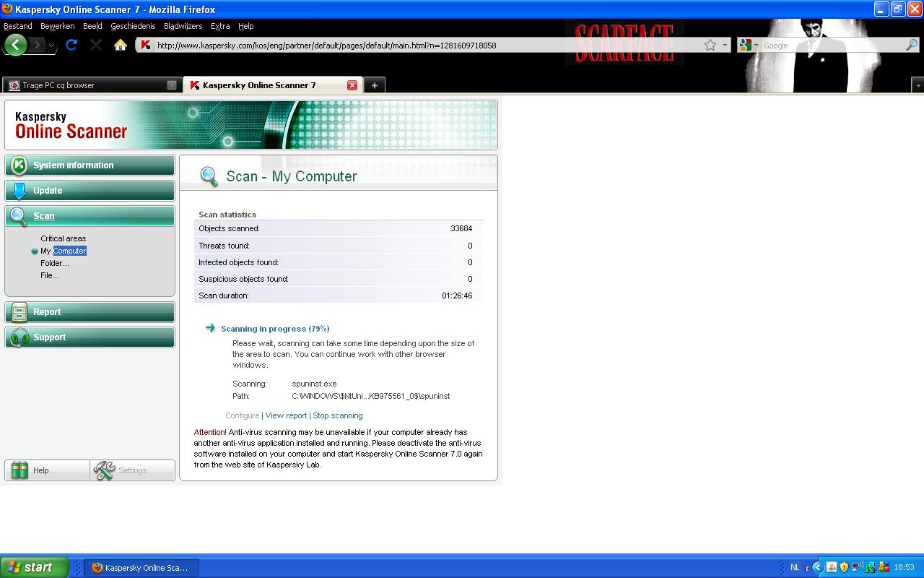Image resolution: width=924 pixels, height=578 pixels.
Task: Click the Scanning in progress (79%) status
Action: [275, 329]
